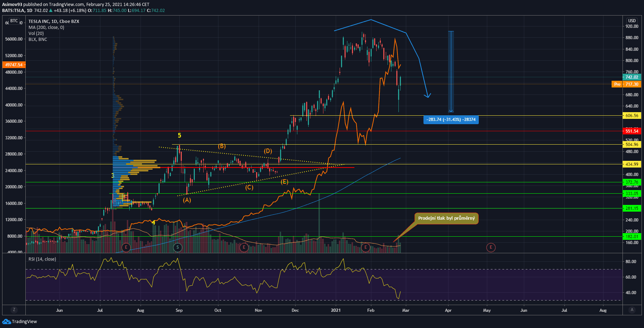644x328 pixels.
Task: Open the BTC scale label on left axis
Action: (x=14, y=21)
